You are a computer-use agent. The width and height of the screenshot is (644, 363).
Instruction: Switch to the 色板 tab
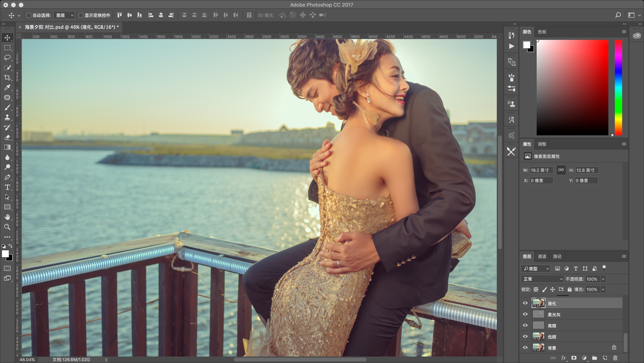(542, 32)
